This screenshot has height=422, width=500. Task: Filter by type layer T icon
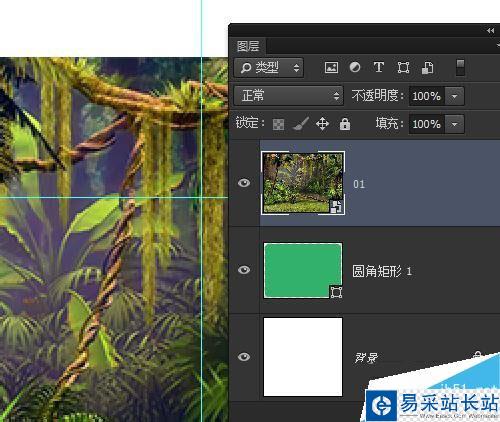point(379,67)
